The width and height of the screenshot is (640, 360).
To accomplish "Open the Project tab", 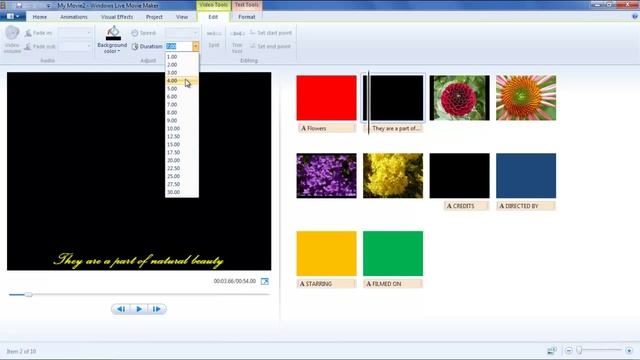I will pyautogui.click(x=154, y=17).
